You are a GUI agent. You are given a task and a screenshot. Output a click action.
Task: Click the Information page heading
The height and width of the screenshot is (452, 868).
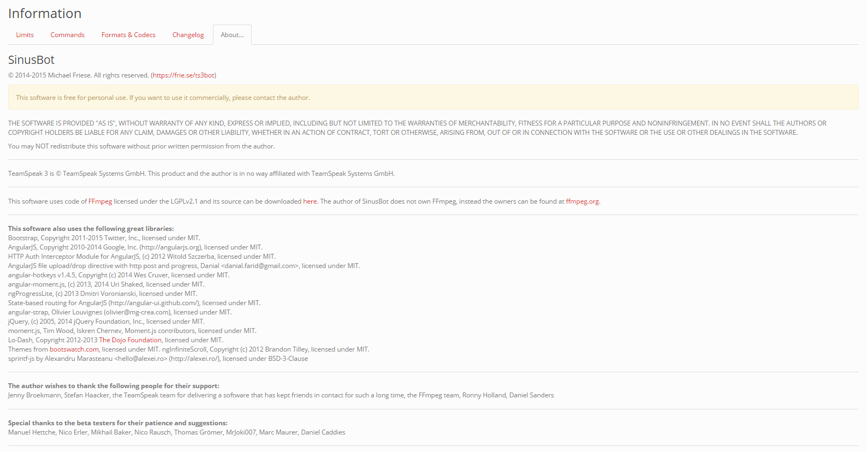45,14
